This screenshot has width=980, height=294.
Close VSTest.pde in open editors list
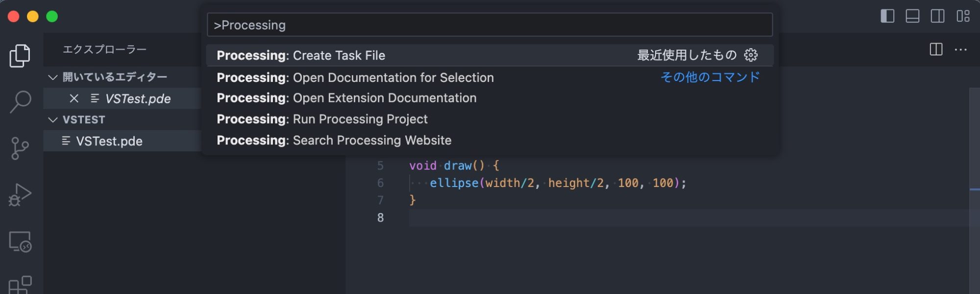(74, 99)
